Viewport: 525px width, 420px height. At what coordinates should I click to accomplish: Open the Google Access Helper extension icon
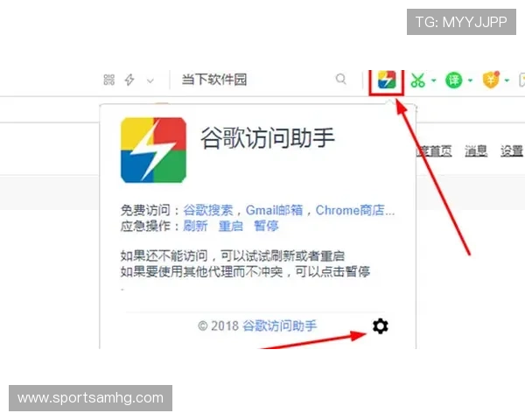pyautogui.click(x=387, y=80)
